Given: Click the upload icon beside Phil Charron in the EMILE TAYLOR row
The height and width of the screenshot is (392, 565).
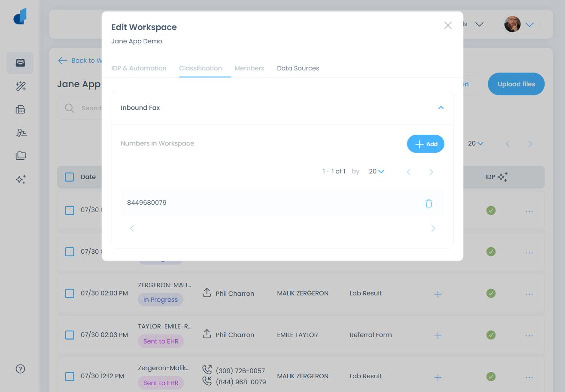Looking at the screenshot, I should (x=207, y=334).
